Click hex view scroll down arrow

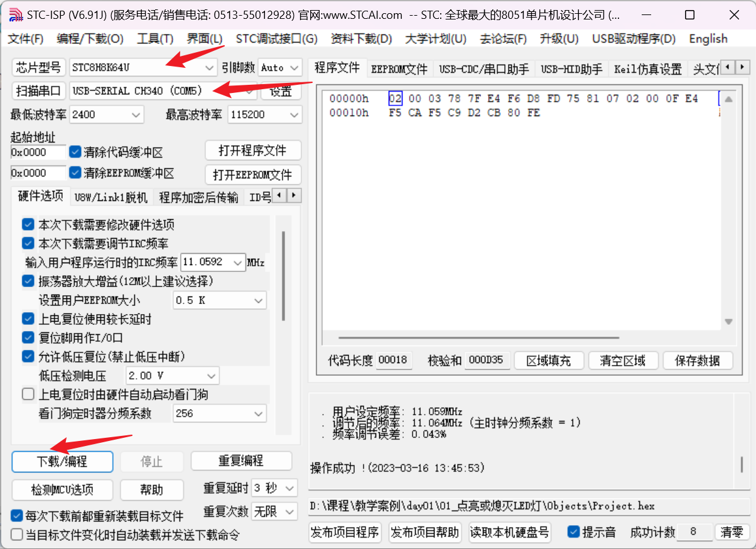(x=728, y=322)
